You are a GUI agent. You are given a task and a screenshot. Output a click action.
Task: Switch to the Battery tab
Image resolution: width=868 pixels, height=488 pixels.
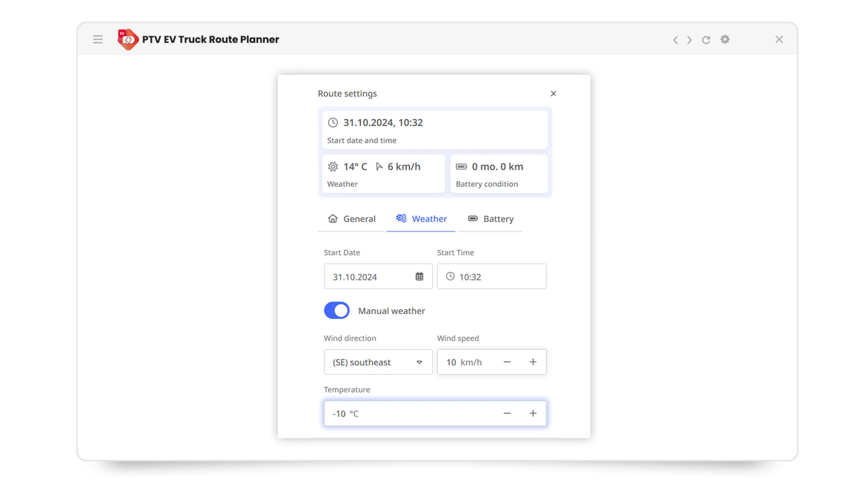click(490, 219)
